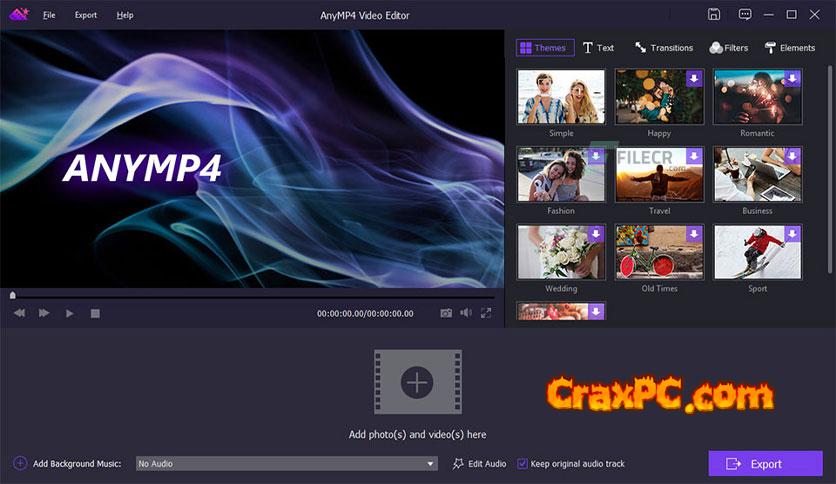Screen dimensions: 836x484
Task: Click the plus icon to add background music
Action: (20, 464)
